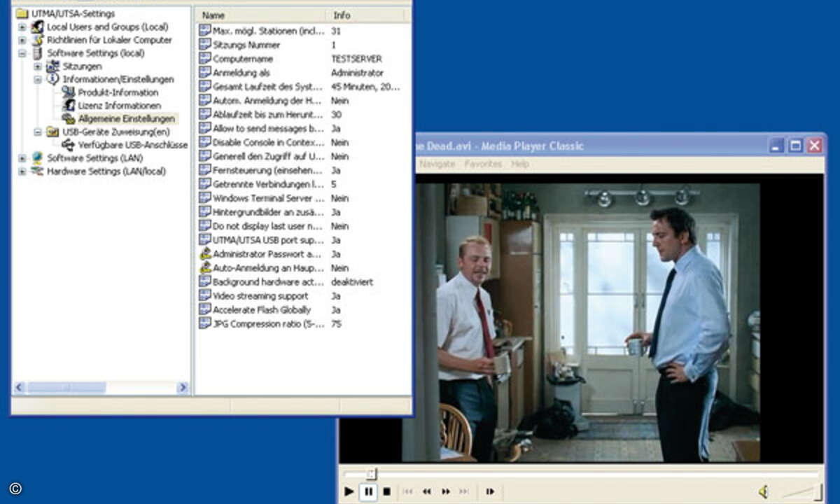The width and height of the screenshot is (840, 504).
Task: Click the video seek bar thumb
Action: coord(371,474)
